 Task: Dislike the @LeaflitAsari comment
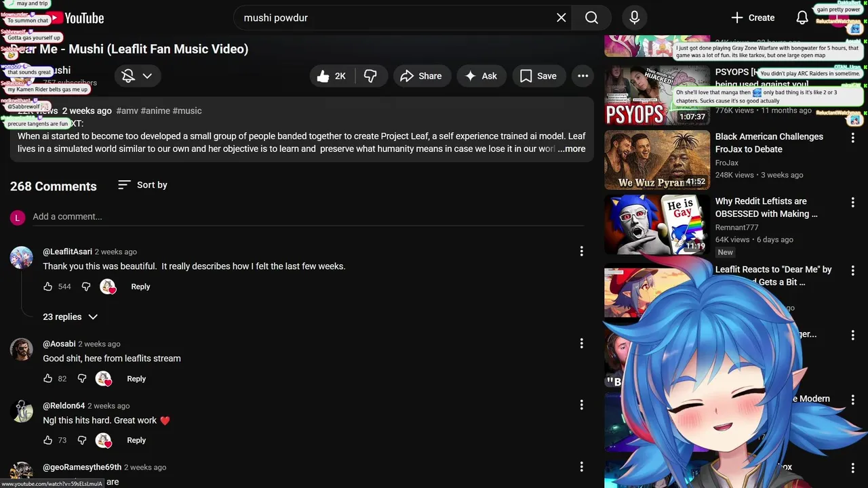(86, 287)
